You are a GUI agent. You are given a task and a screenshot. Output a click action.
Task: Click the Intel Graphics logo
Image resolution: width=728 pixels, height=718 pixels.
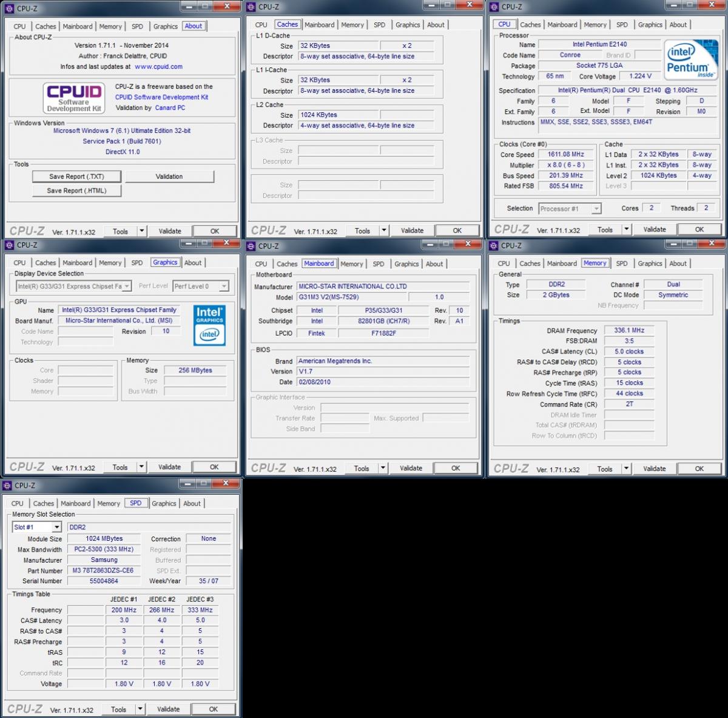pyautogui.click(x=209, y=325)
